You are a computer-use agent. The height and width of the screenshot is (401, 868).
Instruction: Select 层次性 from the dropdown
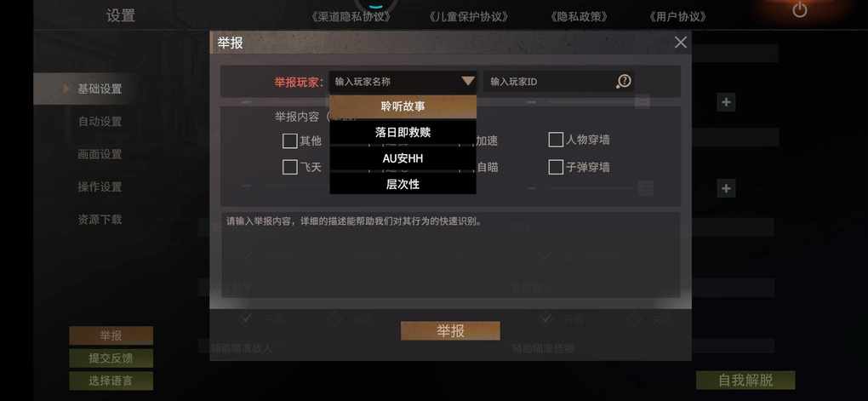tap(403, 185)
